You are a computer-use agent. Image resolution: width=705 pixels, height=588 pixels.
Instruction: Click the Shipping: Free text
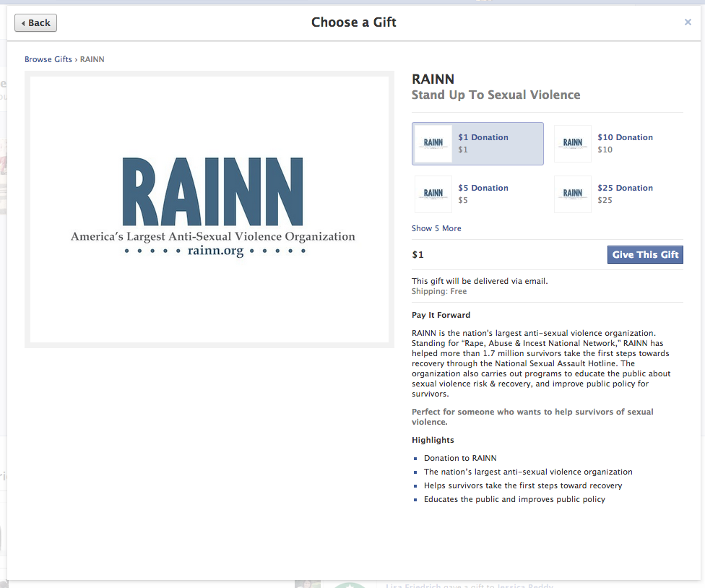[x=439, y=291]
